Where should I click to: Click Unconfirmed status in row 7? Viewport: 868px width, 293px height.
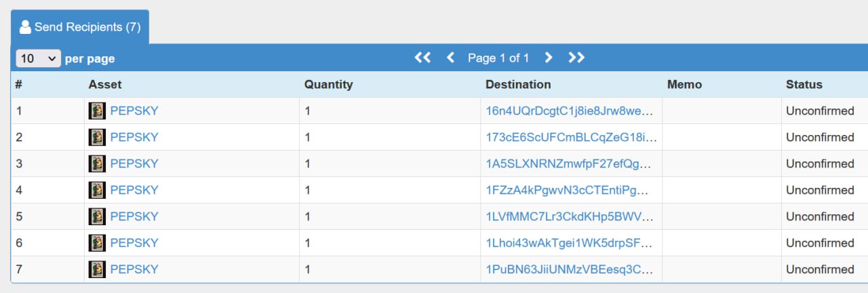coord(820,269)
